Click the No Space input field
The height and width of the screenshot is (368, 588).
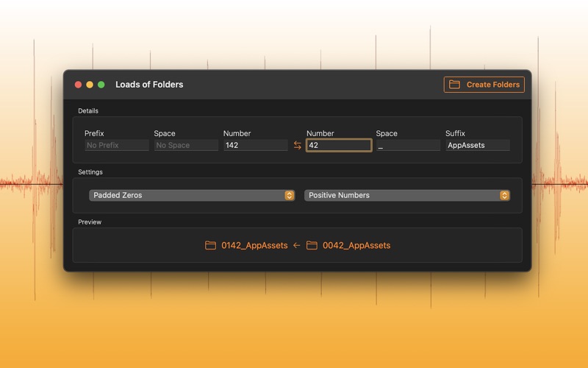[x=186, y=145]
